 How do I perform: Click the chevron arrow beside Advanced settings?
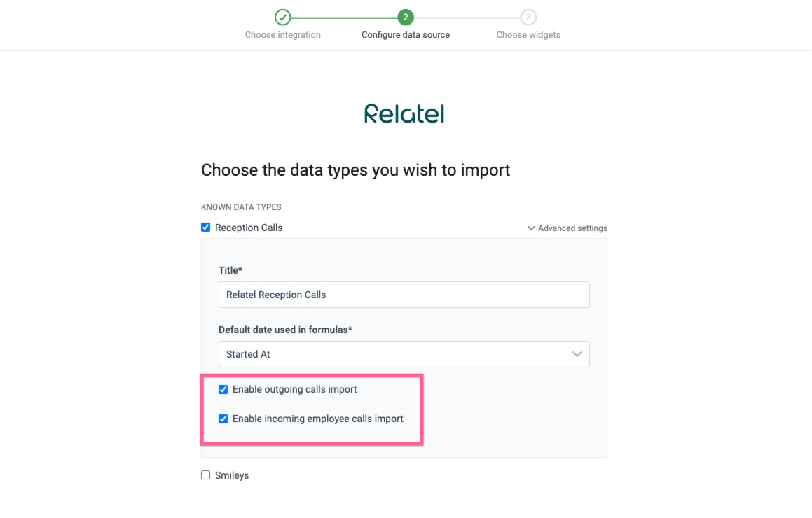tap(531, 228)
